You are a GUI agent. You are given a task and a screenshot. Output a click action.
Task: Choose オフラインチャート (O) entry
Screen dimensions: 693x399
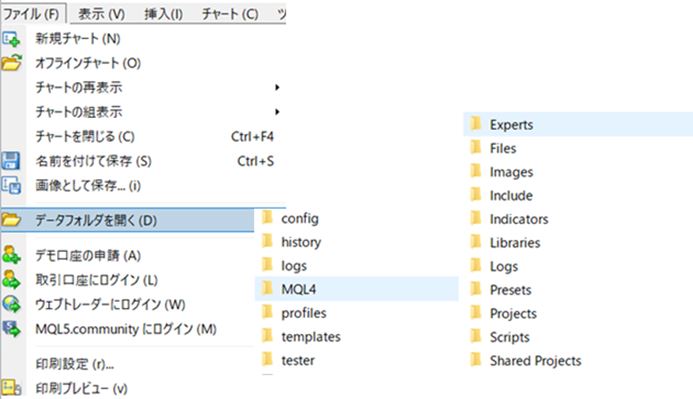[88, 63]
